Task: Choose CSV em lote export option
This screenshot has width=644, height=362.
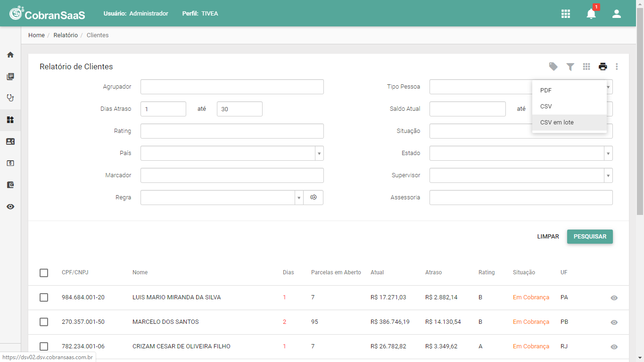Action: [x=570, y=123]
